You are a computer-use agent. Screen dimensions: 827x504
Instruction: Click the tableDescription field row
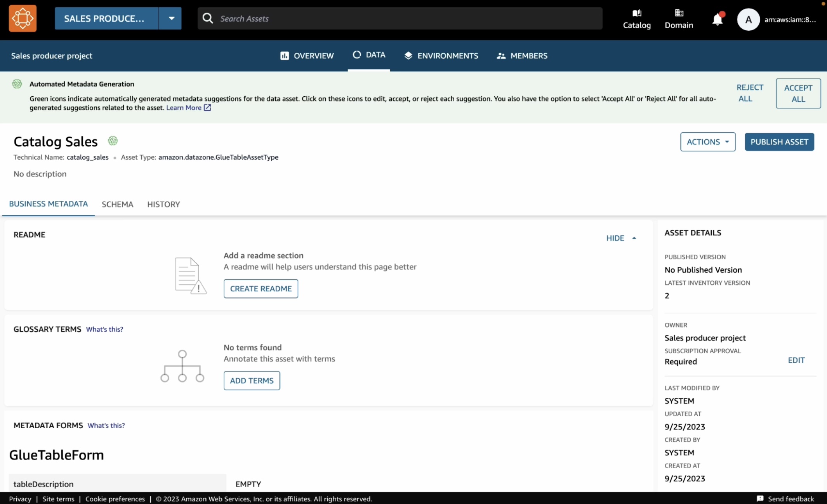click(x=117, y=484)
